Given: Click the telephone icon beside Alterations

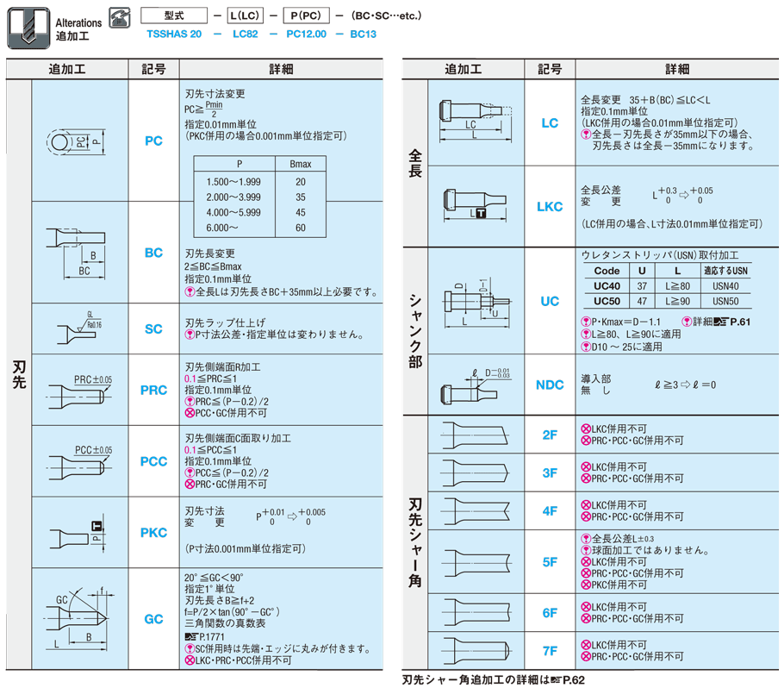Looking at the screenshot, I should point(119,18).
